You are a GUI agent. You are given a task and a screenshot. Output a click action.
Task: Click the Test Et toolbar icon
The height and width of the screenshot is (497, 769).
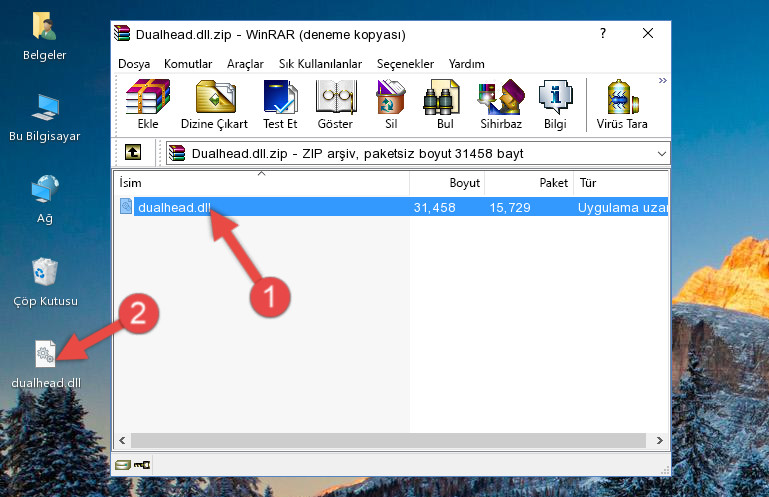[x=280, y=104]
